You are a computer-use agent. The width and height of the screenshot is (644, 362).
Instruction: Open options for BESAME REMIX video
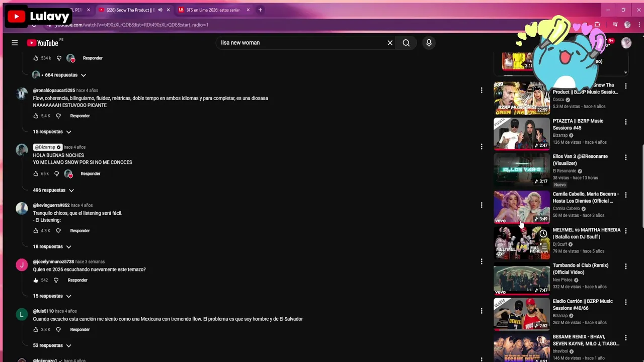coord(626,338)
